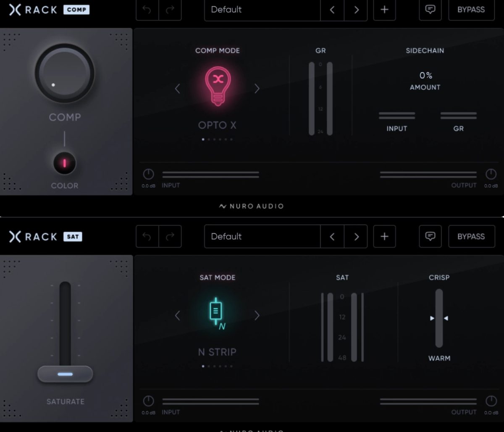Click the pink OPTO X bulb icon
This screenshot has width=504, height=432.
click(x=218, y=86)
